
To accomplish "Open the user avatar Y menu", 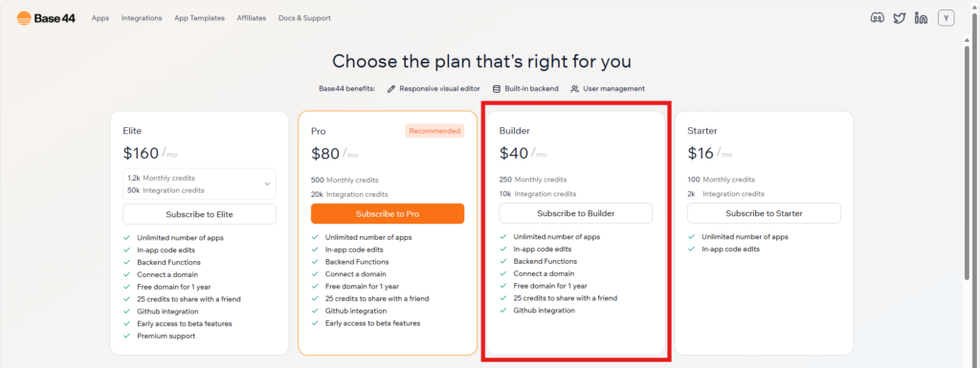I will pyautogui.click(x=947, y=18).
